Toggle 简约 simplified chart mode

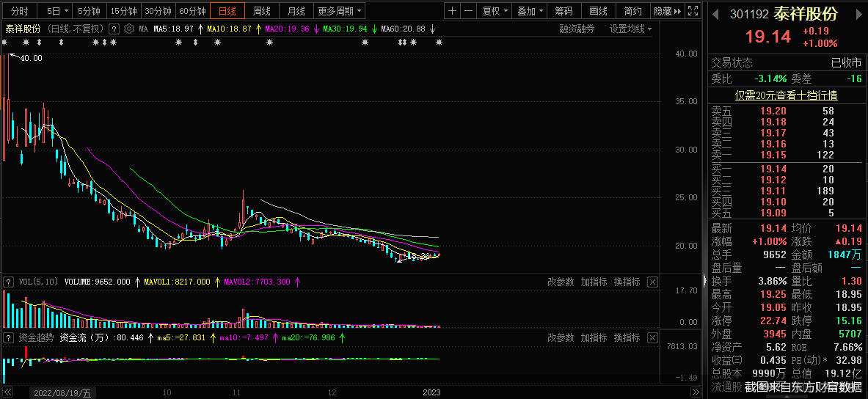(632, 11)
